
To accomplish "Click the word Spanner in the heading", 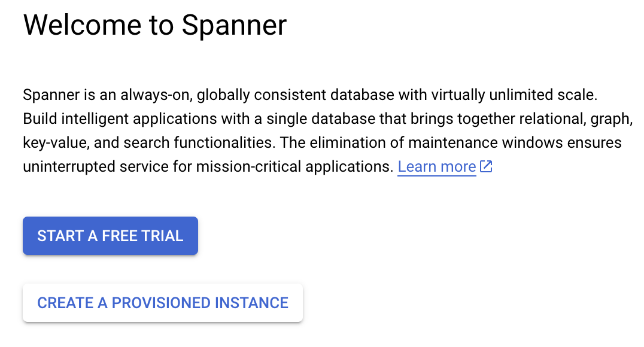I will coord(234,25).
